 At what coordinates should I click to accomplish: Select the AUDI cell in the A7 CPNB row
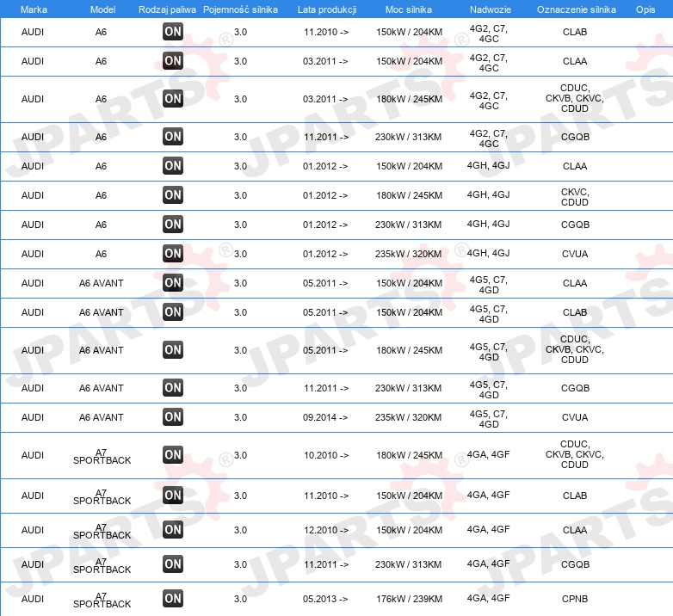33,599
